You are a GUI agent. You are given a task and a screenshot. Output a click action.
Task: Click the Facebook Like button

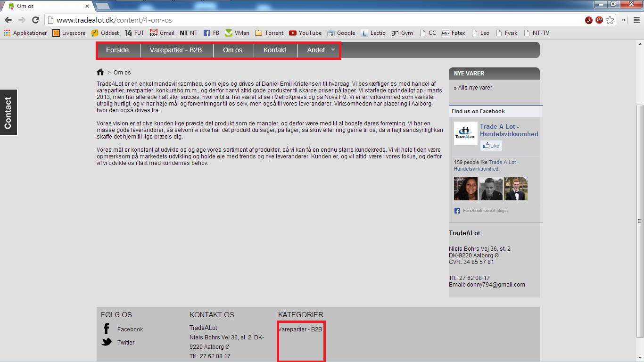tap(491, 146)
